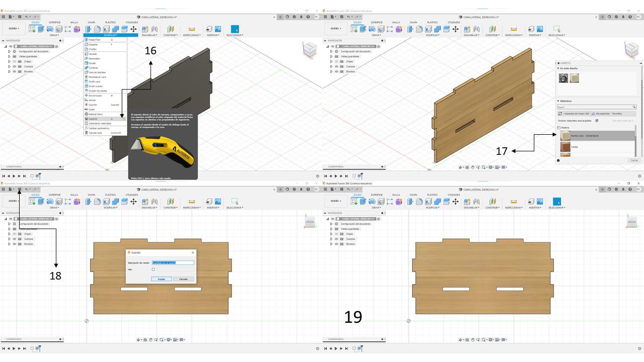
Task: Select 'Cambiar parámetros' in the Modificar menu
Action: (x=105, y=128)
